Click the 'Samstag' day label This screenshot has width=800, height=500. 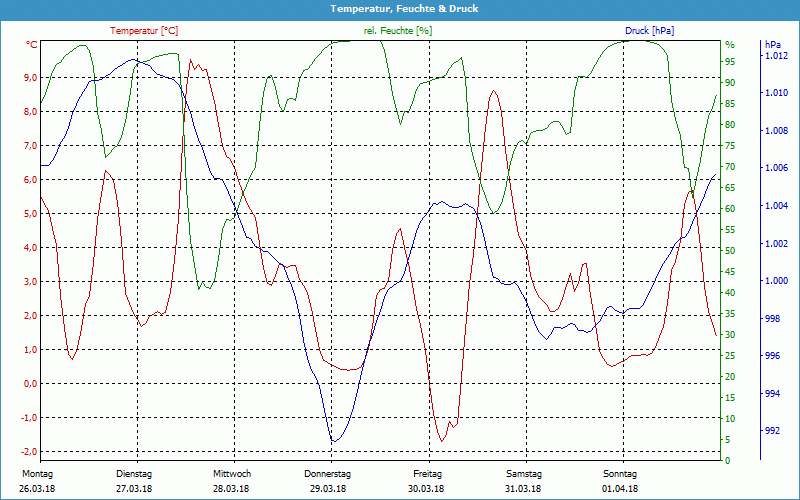coord(524,474)
